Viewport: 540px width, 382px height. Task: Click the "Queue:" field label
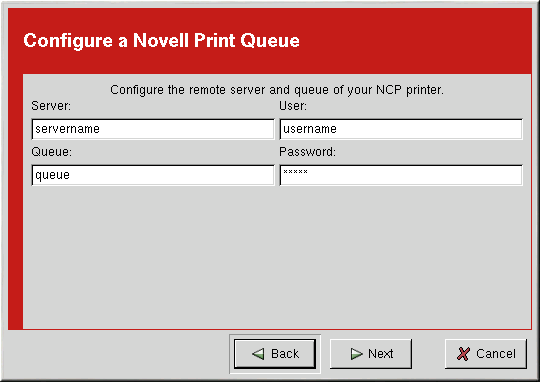click(x=52, y=152)
